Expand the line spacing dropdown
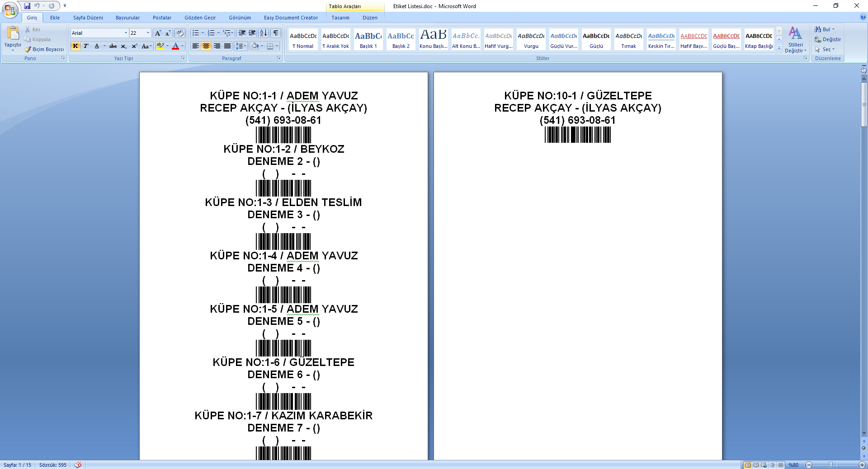The width and height of the screenshot is (868, 469). point(245,46)
